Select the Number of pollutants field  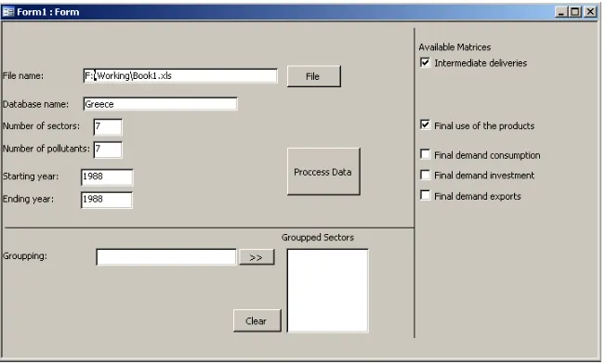click(x=108, y=149)
